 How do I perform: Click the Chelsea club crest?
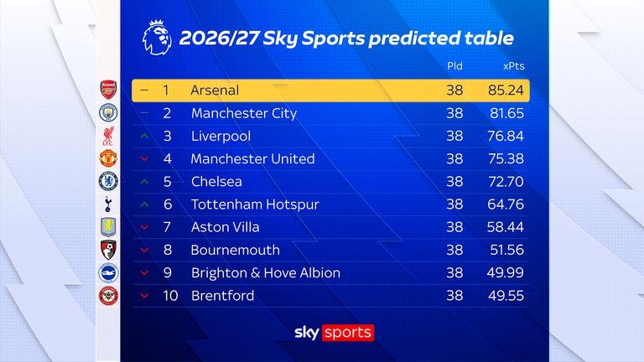point(108,181)
